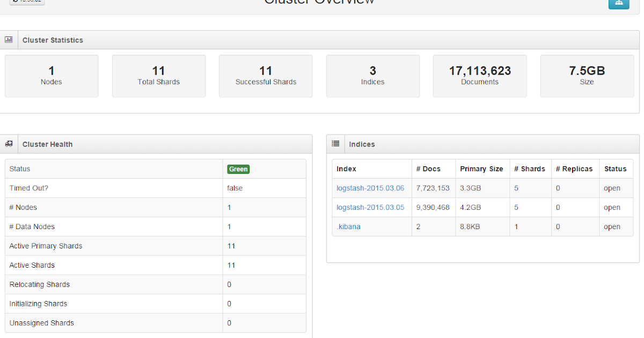
Task: Open the logstash-2015.03.06 index
Action: click(x=370, y=188)
